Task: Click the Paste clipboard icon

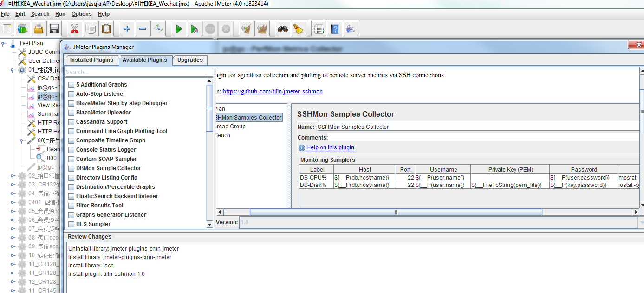Action: 106,29
